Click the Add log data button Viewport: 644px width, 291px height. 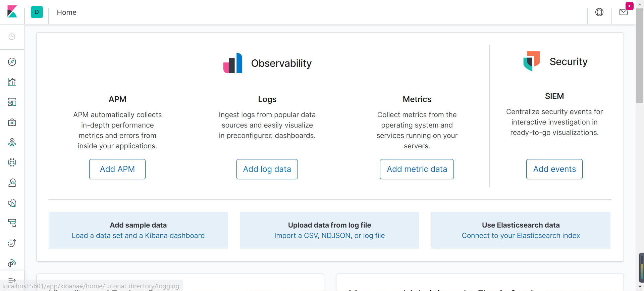pyautogui.click(x=267, y=169)
